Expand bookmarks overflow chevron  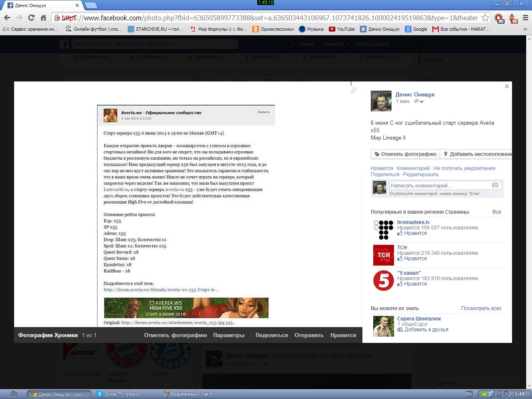click(x=525, y=29)
